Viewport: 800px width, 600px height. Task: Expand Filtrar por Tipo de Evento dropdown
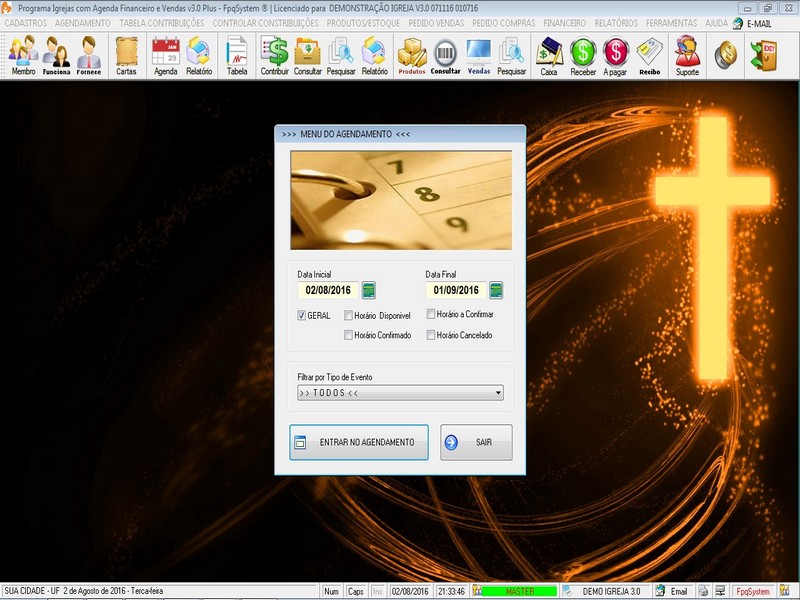pyautogui.click(x=401, y=392)
